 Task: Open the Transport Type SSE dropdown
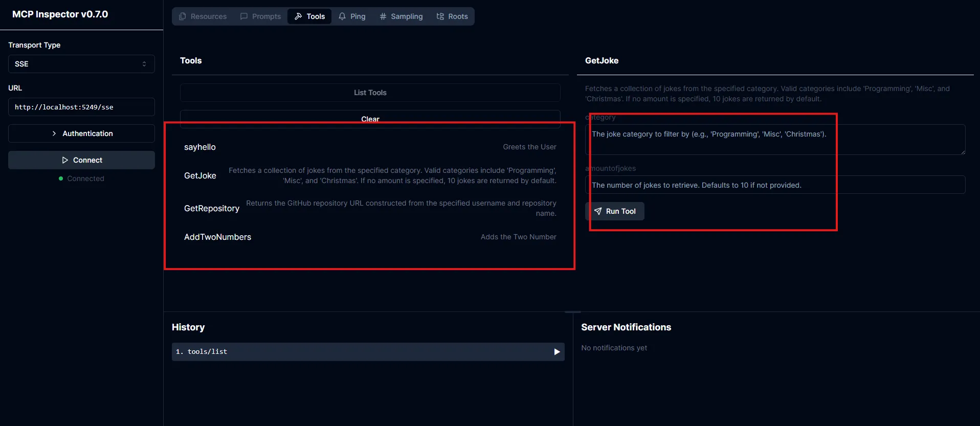tap(81, 64)
